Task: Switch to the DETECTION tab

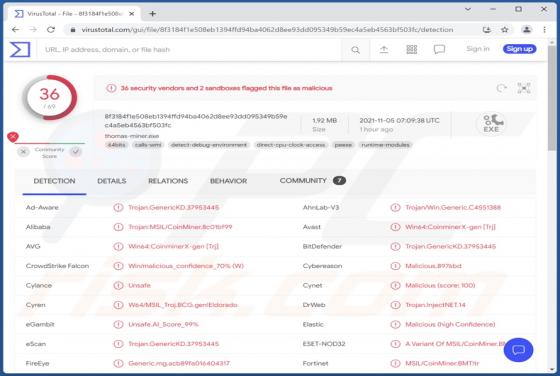Action: (54, 181)
